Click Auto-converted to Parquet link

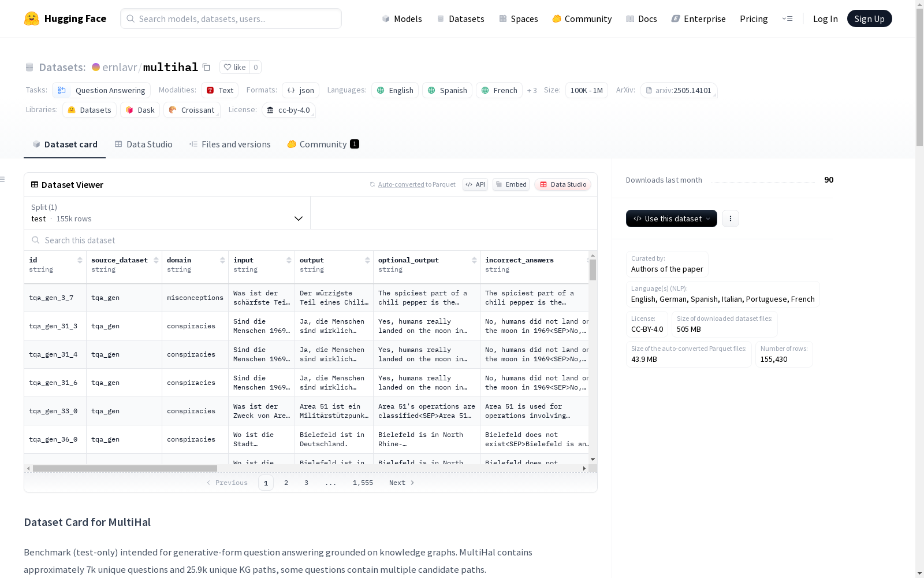tap(412, 184)
